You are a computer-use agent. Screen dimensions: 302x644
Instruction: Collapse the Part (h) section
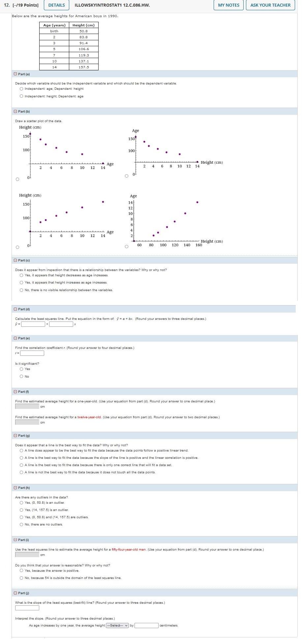[x=15, y=488]
